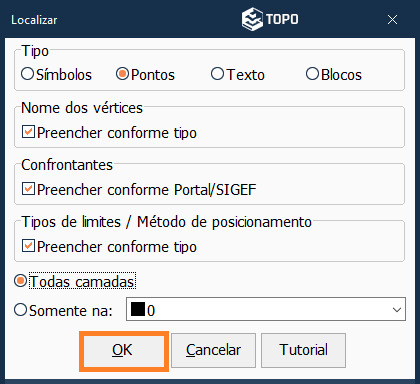Viewport: 420px width, 384px height.
Task: Pick the Blocos type option
Action: click(x=312, y=74)
